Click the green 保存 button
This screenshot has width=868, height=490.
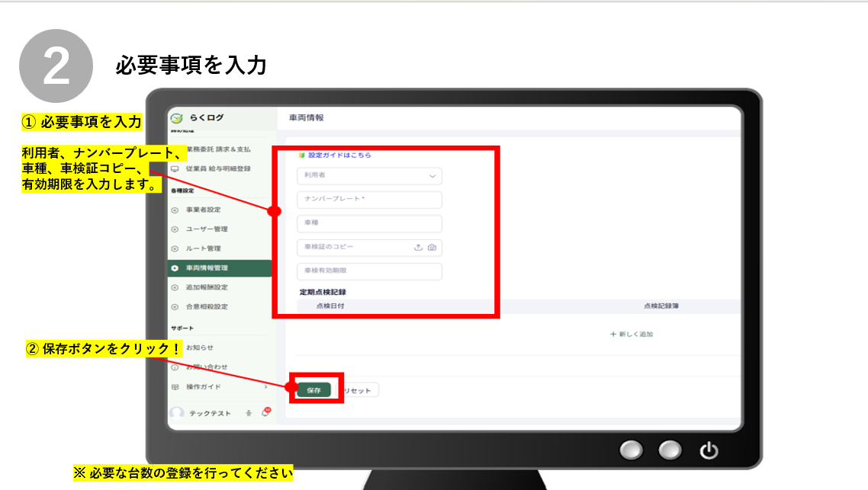tap(313, 389)
